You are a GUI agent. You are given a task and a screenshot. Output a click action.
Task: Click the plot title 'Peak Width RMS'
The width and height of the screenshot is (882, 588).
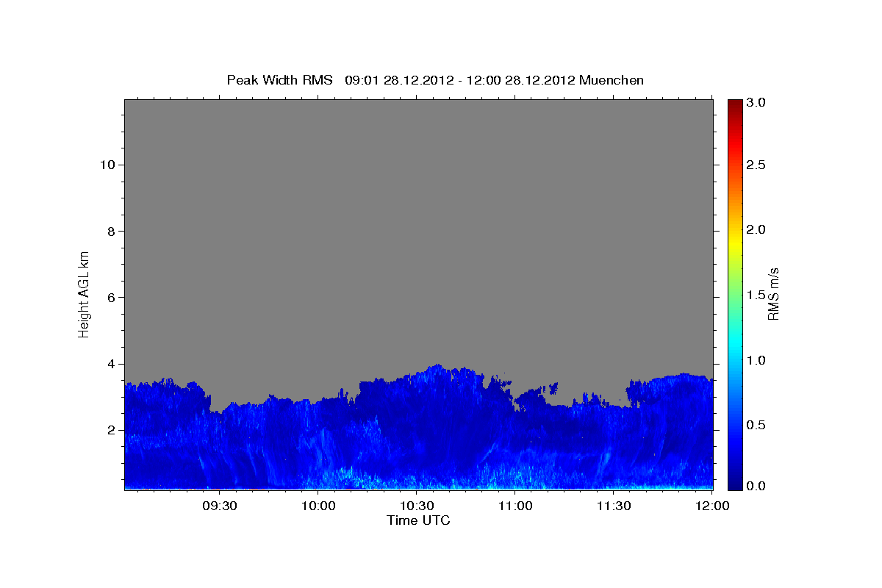pos(280,80)
